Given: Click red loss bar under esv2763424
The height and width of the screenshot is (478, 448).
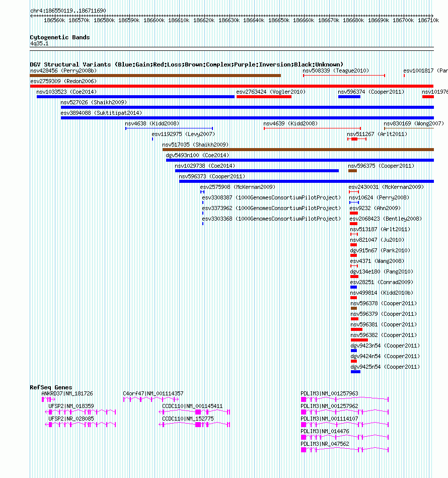Looking at the screenshot, I should (264, 97).
